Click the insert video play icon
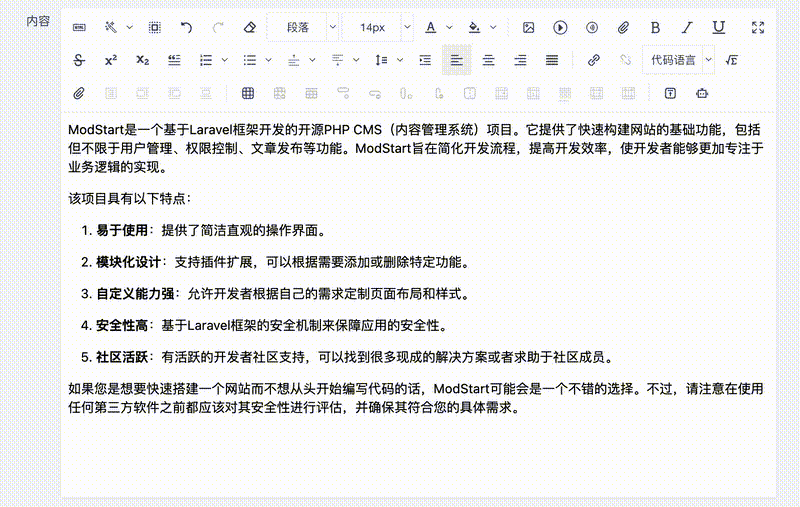The width and height of the screenshot is (800, 507). pyautogui.click(x=560, y=27)
